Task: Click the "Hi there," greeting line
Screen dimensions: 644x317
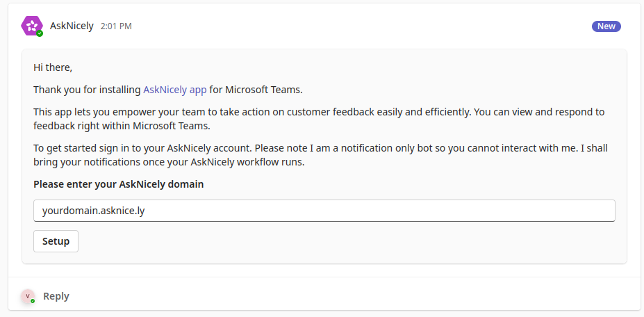Action: click(53, 67)
